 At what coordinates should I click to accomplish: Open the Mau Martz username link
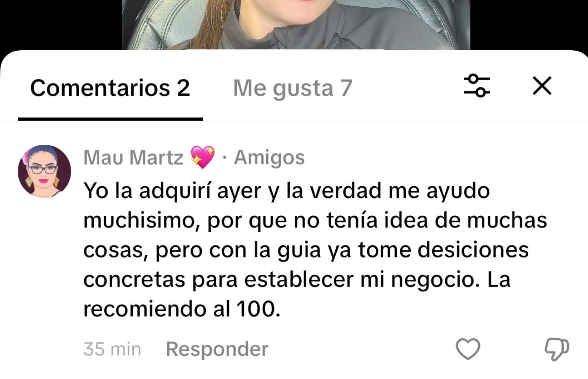click(x=133, y=158)
